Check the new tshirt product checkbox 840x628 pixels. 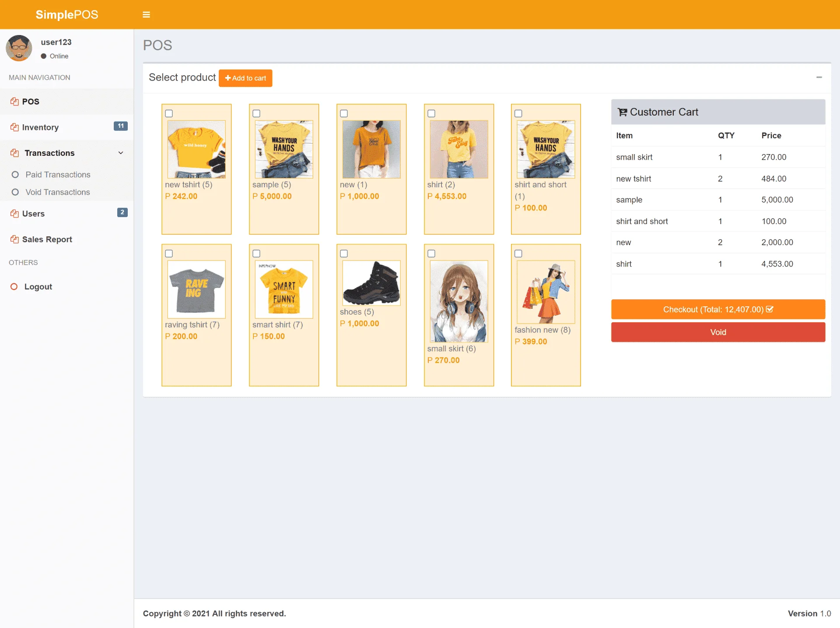(169, 113)
